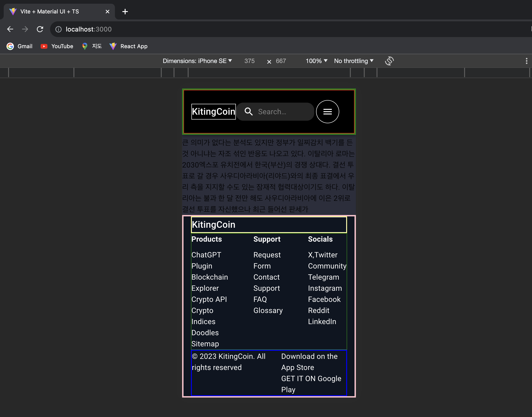Open the Telegram footer link
532x417 pixels.
point(323,277)
